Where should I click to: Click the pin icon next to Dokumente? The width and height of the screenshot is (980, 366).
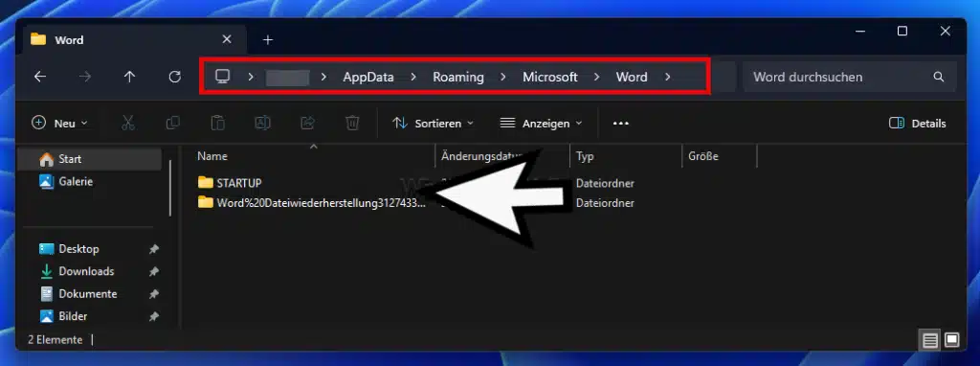(154, 295)
